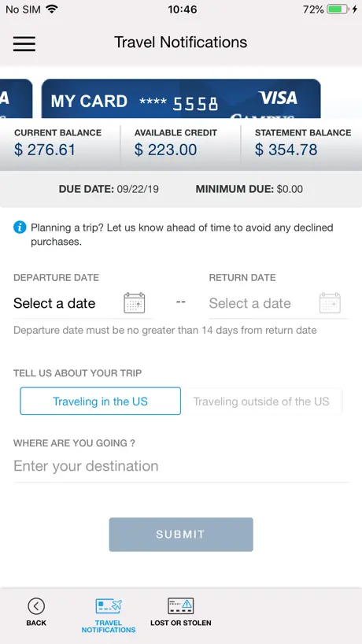Select MY CARD ending 5558
The width and height of the screenshot is (362, 644).
click(x=181, y=98)
